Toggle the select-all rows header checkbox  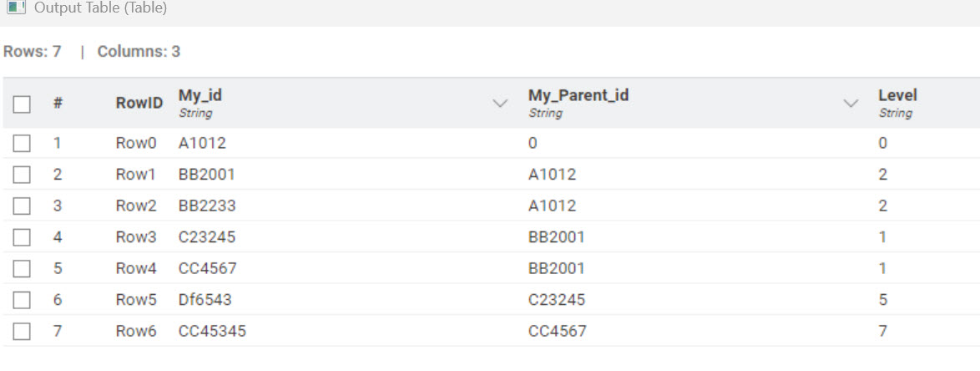(x=22, y=104)
